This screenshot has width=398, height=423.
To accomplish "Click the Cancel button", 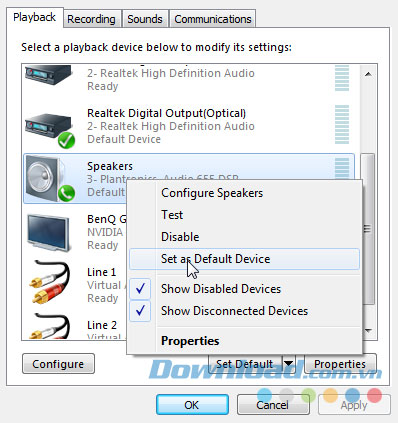I will (273, 405).
